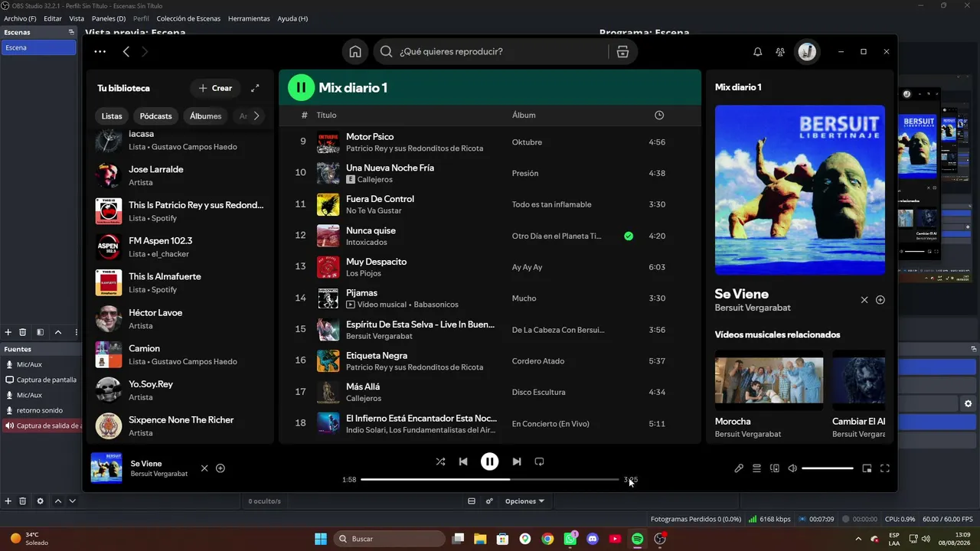
Task: Open the Colección de Escenas menu
Action: pos(188,18)
